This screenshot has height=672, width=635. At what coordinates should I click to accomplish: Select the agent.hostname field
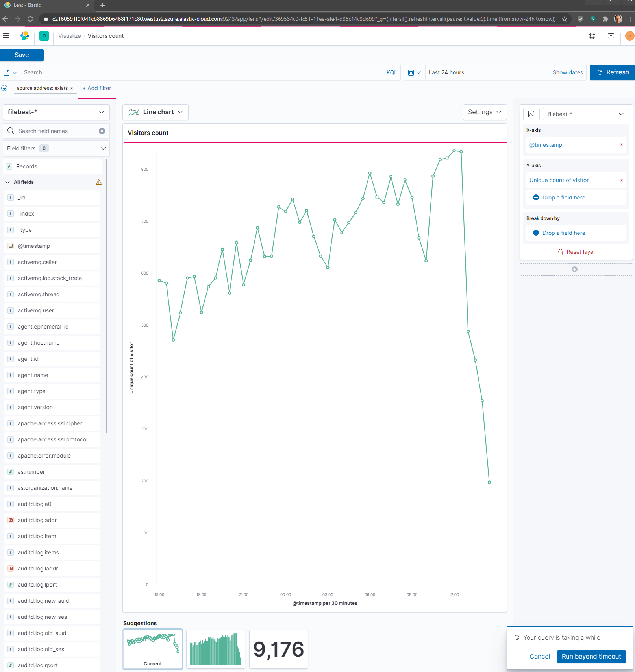[x=52, y=343]
